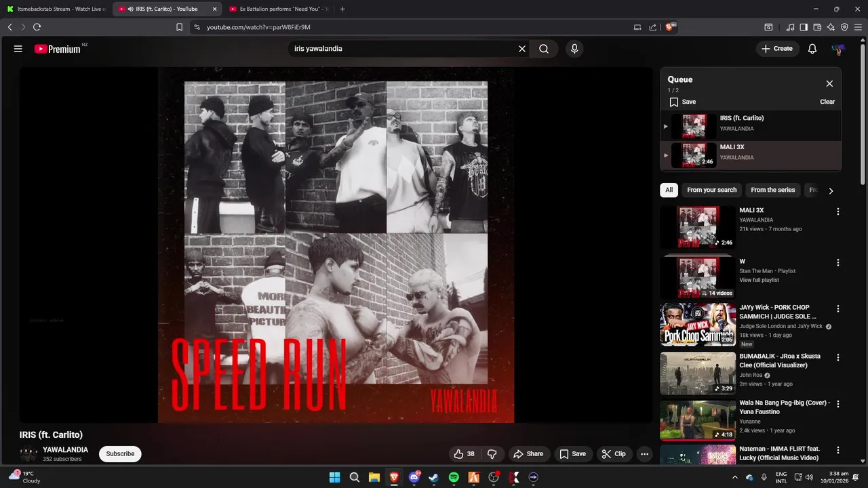Close the IRIS (ft. Carlito) browser tab
The height and width of the screenshot is (488, 868).
pyautogui.click(x=215, y=9)
